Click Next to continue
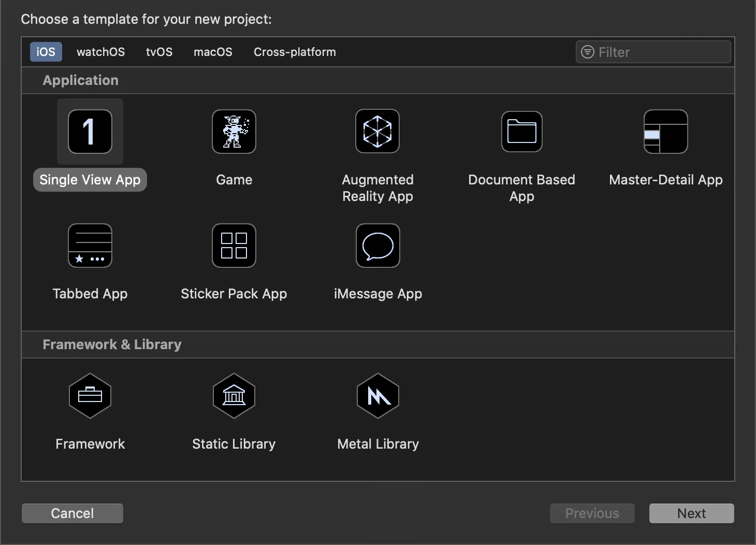756x545 pixels. coord(692,513)
